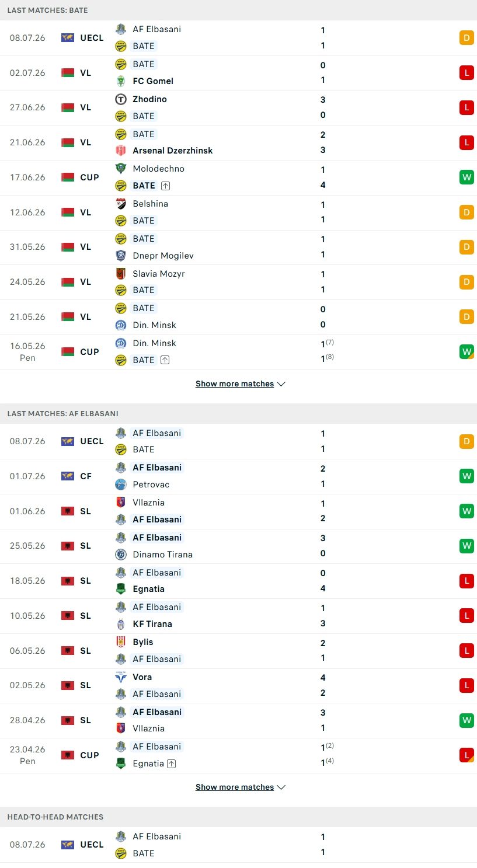Click the Zhodino club logo
This screenshot has width=477, height=868.
coord(121,99)
